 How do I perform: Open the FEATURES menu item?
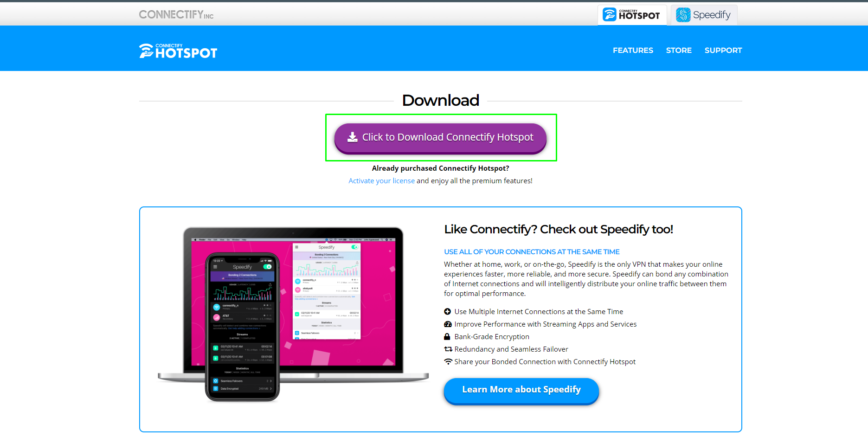(633, 50)
